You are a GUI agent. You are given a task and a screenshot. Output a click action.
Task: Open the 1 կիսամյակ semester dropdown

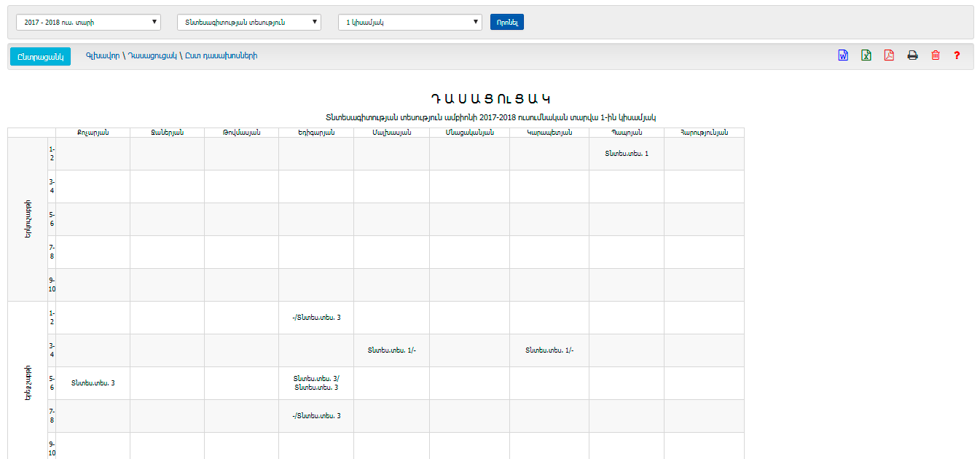point(409,22)
